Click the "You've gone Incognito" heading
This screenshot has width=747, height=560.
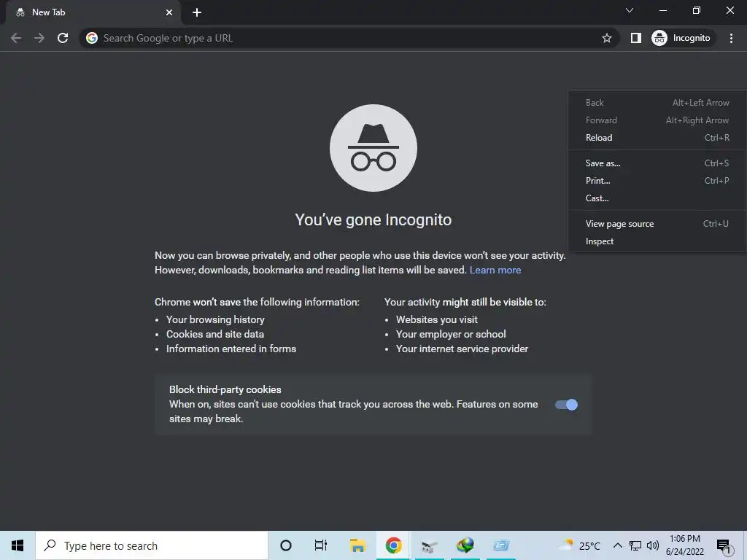pyautogui.click(x=373, y=220)
